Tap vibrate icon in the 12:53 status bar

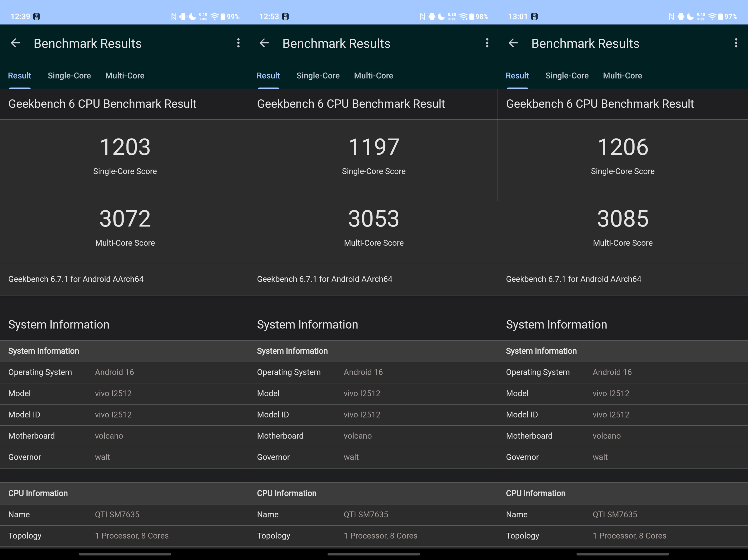432,17
